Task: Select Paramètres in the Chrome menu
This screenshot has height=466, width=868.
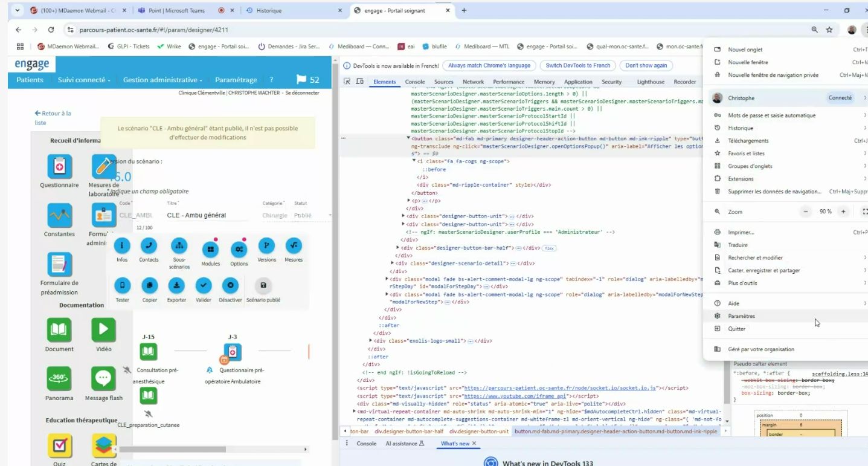Action: click(x=741, y=316)
